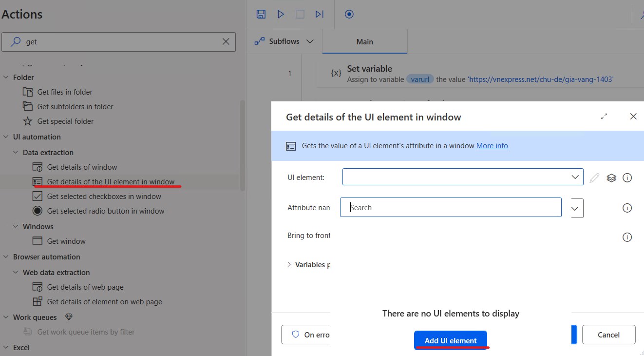Click the Add UI element button

[x=451, y=340]
